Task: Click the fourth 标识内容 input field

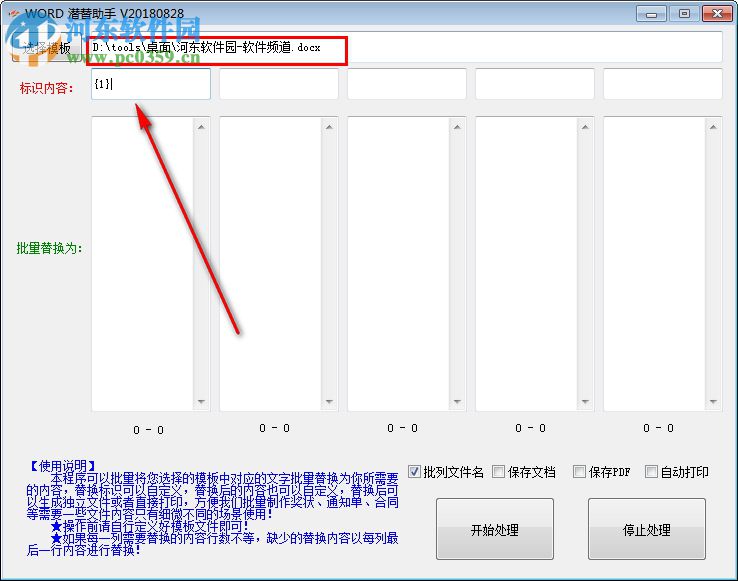Action: coord(535,84)
